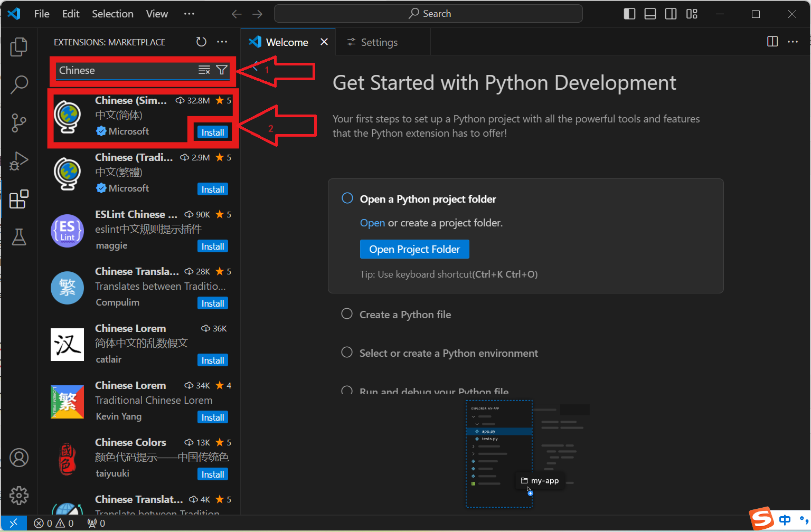
Task: Install Chinese Lorem by Kevin Yang
Action: (213, 417)
